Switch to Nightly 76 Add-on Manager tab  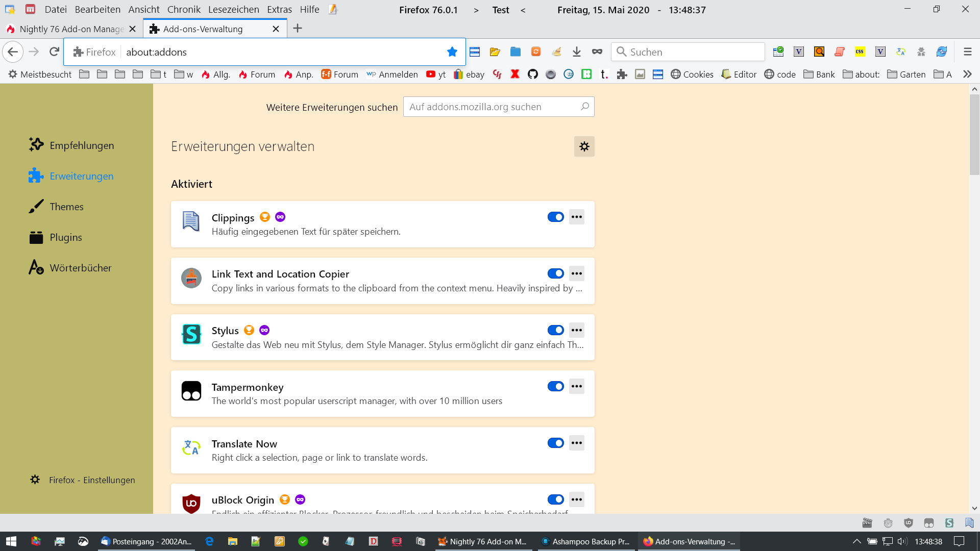[71, 29]
